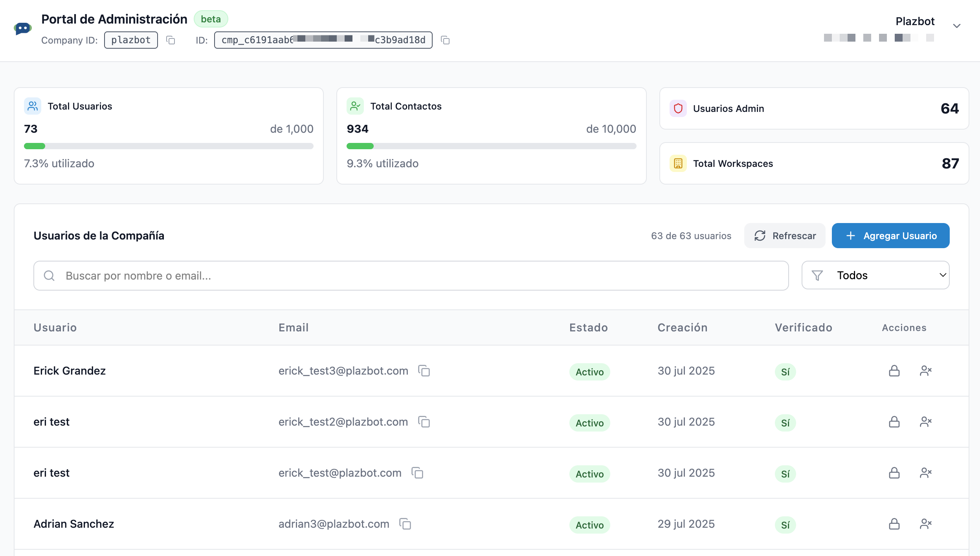
Task: Open the Todos filter dropdown
Action: point(875,275)
